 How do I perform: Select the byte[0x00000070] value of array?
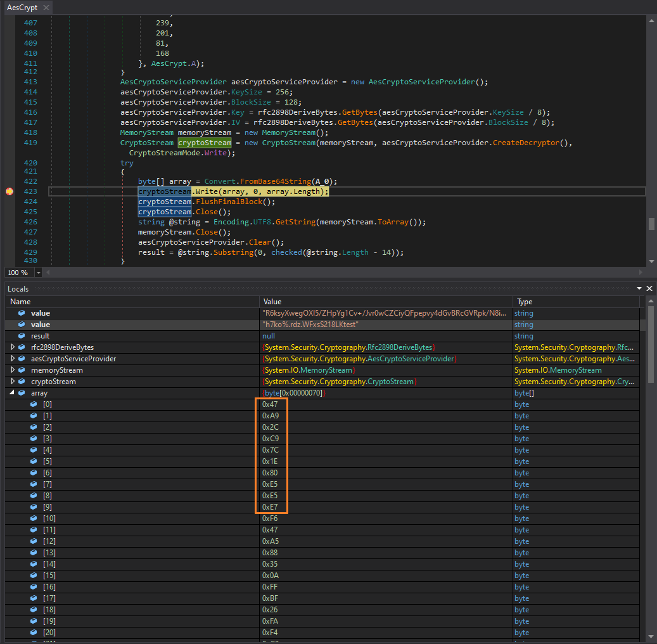click(x=294, y=393)
